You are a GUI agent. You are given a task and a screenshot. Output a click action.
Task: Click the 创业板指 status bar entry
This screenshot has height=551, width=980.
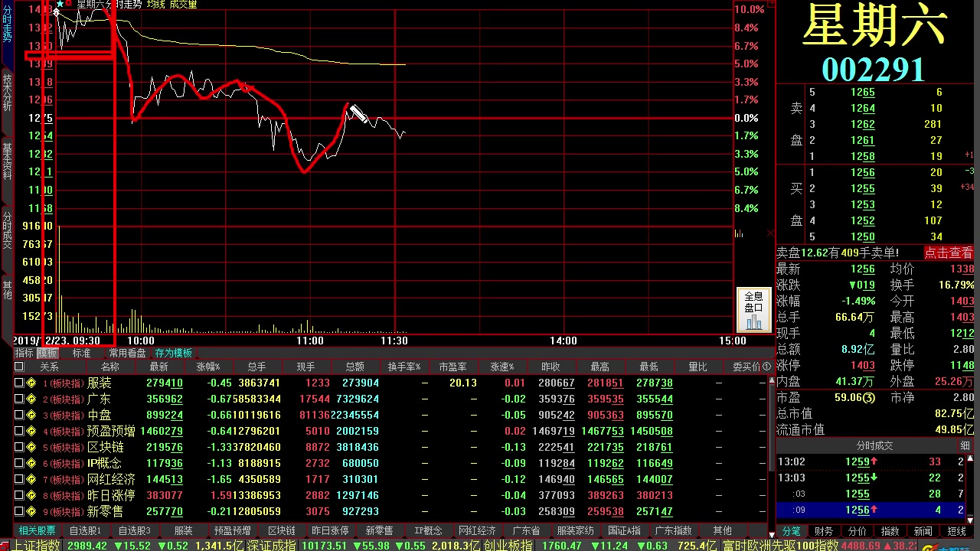pyautogui.click(x=510, y=545)
